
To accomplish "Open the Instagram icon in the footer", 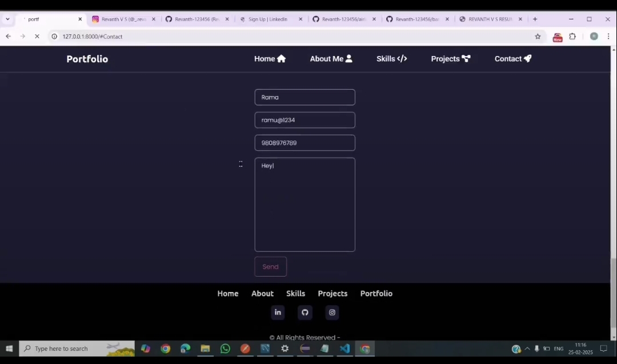I will point(332,312).
